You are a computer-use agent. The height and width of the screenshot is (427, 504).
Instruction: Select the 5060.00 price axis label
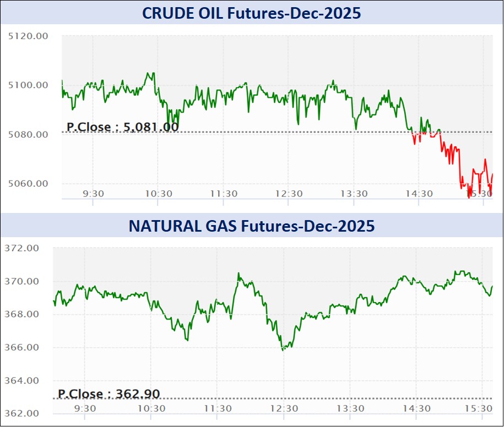point(29,183)
